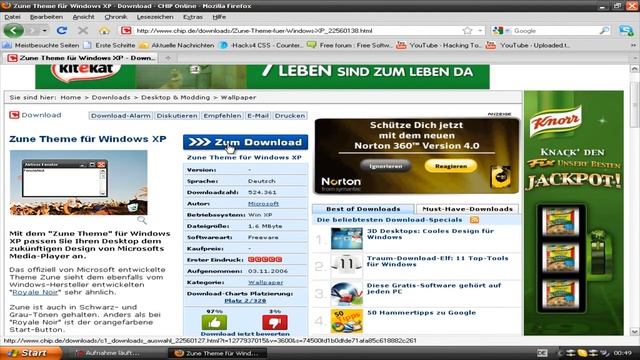Viewport: 640px width, 360px height.
Task: Click the CHIP site favicon in address bar
Action: (126, 31)
